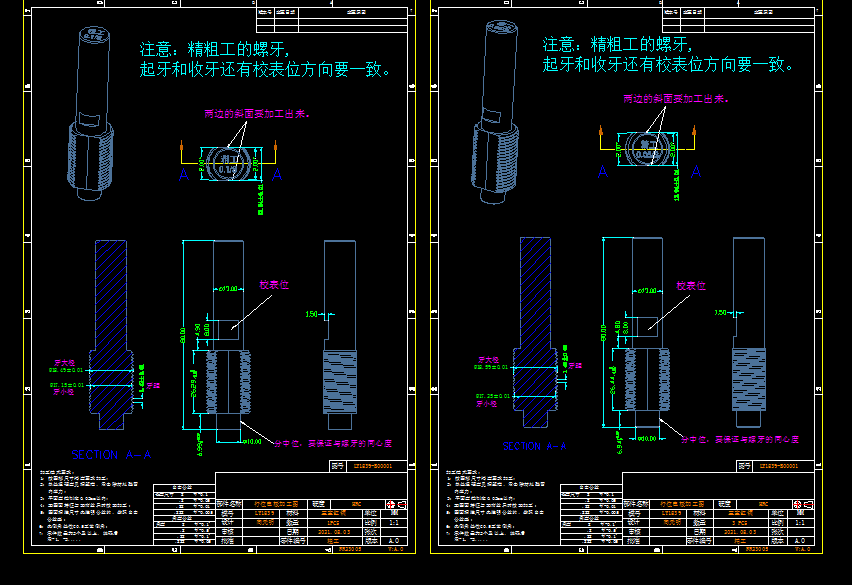Screen dimensions: 852x585
Task: Click the magenta 校表位 label in left drawing
Action: tap(273, 286)
